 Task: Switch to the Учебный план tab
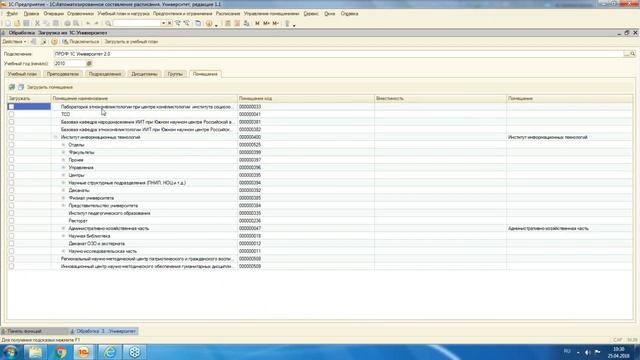(x=22, y=74)
